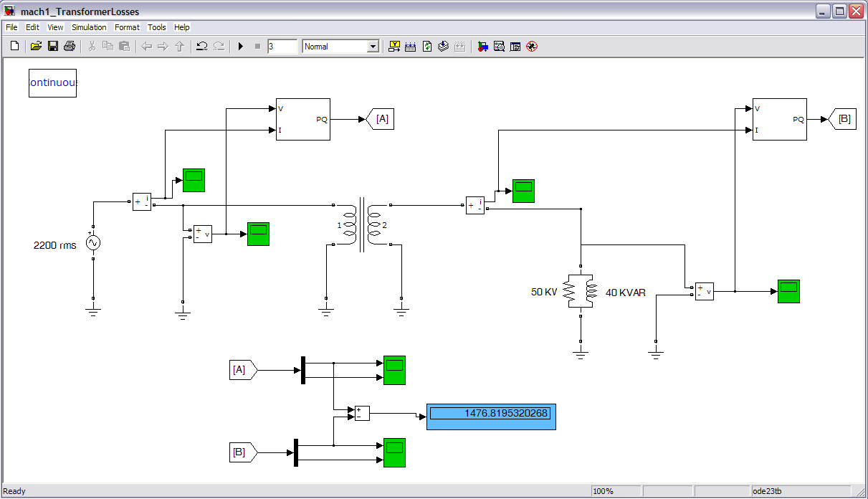
Task: Select the 2200 rms AC voltage source
Action: click(x=93, y=243)
